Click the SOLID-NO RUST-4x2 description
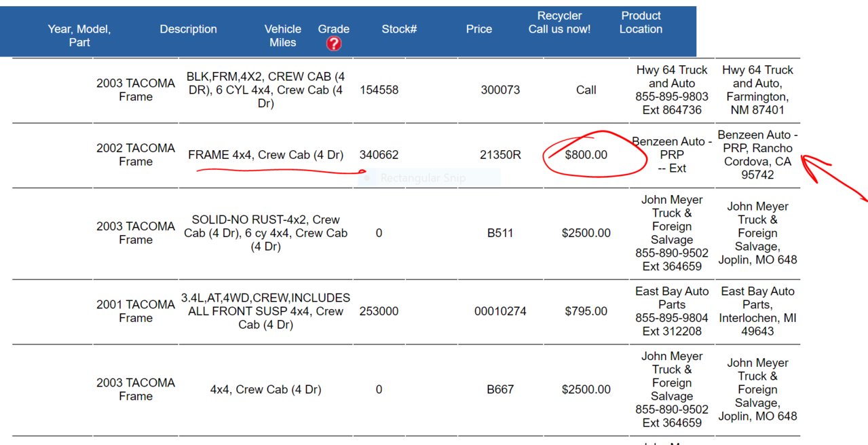This screenshot has height=445, width=868. click(265, 233)
